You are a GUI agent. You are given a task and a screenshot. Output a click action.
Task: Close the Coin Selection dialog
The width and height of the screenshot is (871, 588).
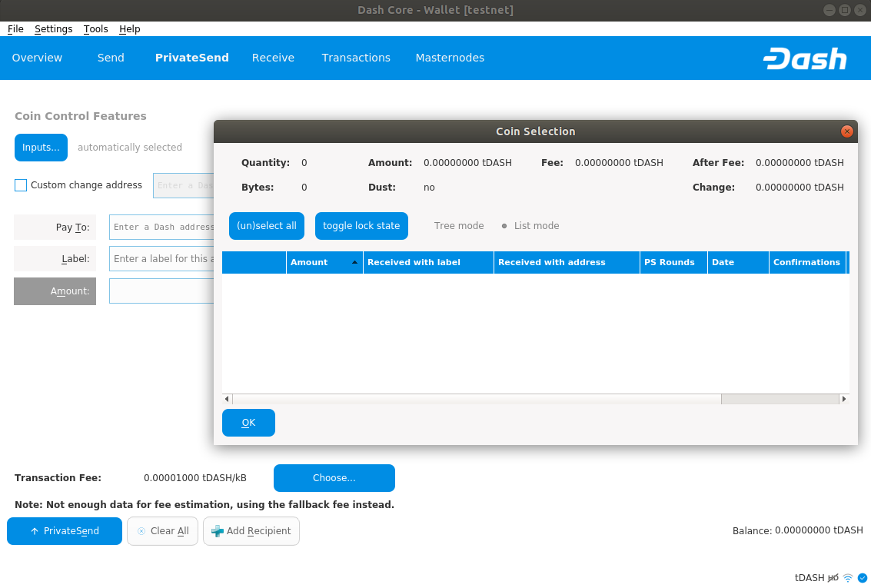(846, 131)
